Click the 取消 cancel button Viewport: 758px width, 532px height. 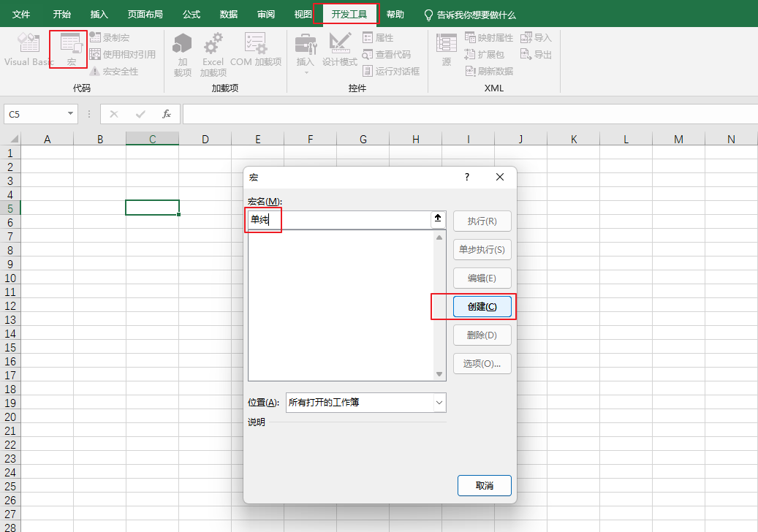484,485
